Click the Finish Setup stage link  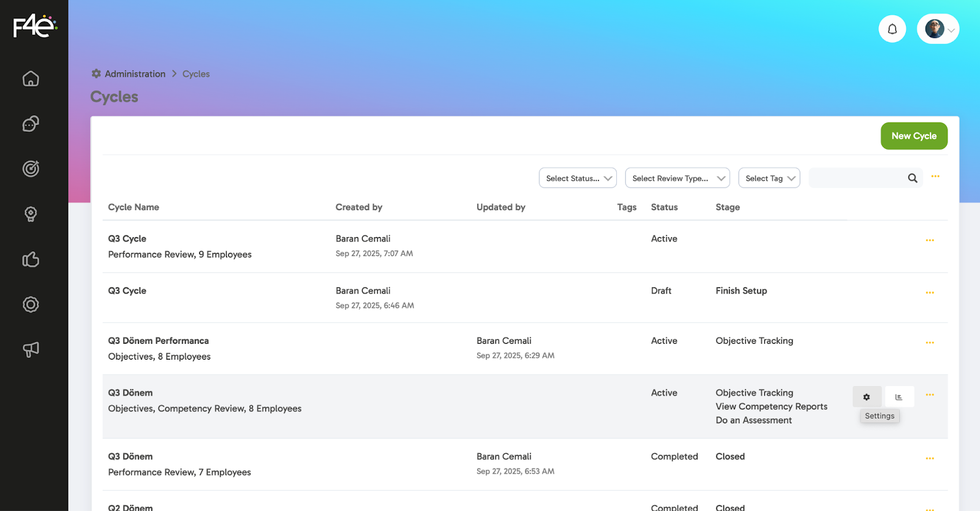pos(741,291)
